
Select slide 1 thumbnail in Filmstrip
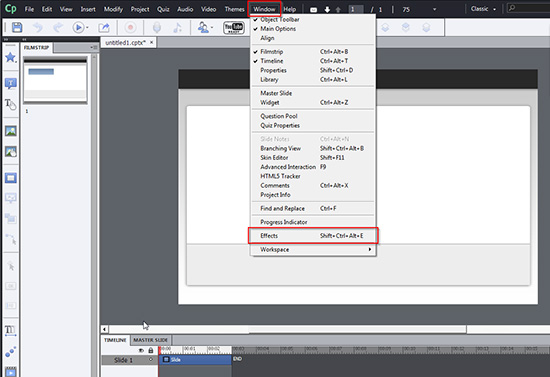(55, 80)
